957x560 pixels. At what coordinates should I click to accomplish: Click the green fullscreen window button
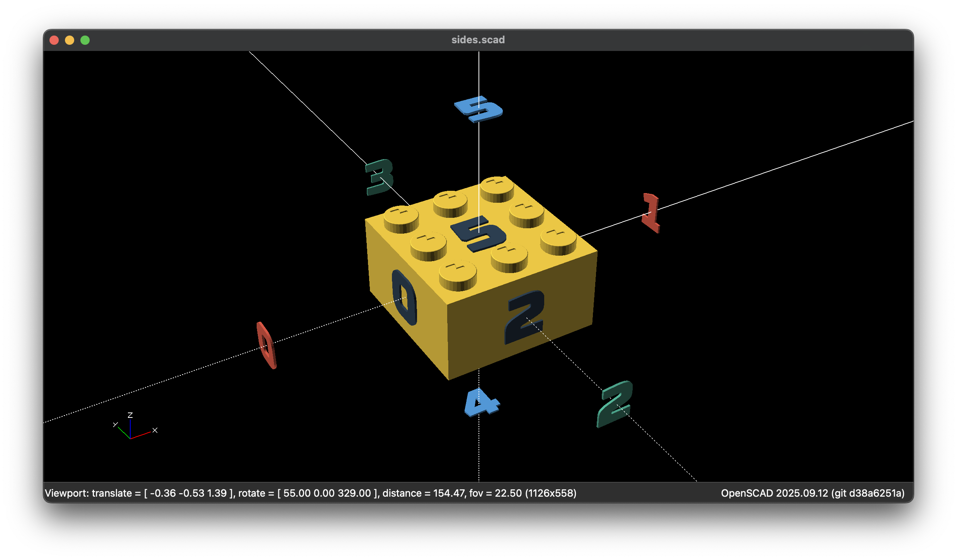coord(85,40)
